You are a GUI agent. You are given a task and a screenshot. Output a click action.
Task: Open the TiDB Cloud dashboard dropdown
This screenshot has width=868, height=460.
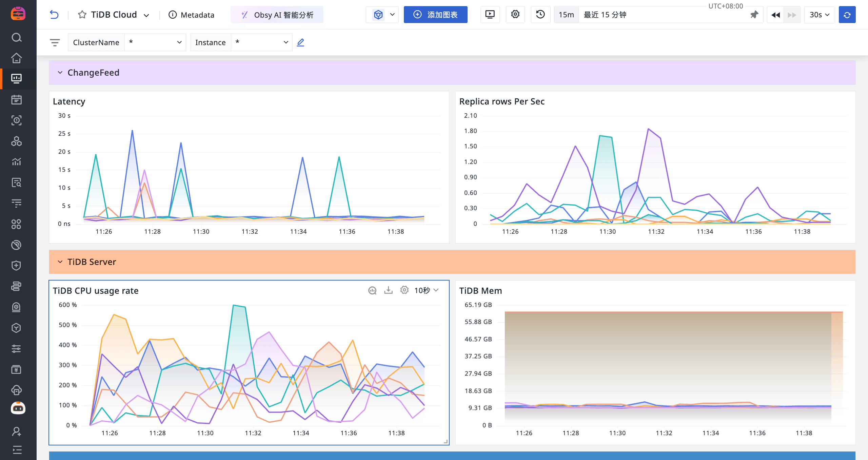tap(146, 15)
